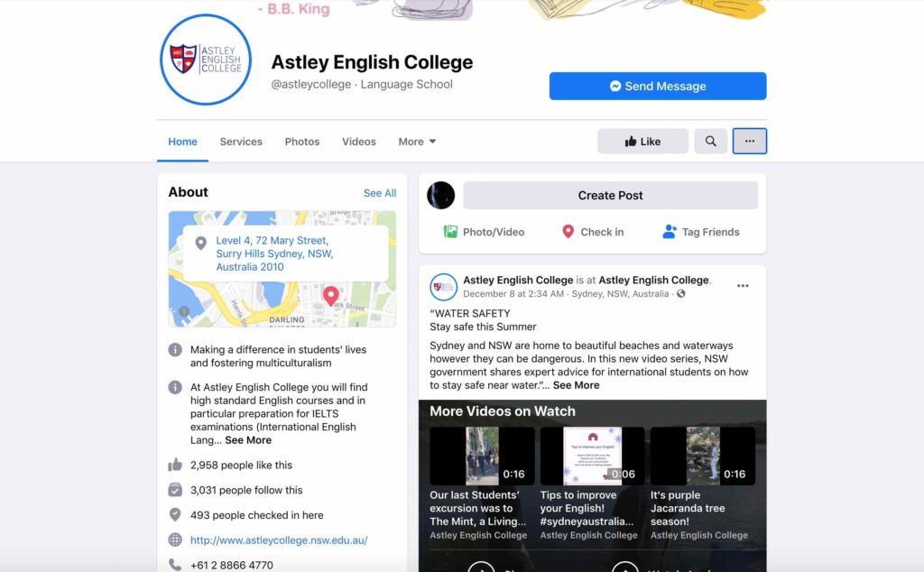Choose the Check in pin option
Viewport: 924px width, 572px height.
tap(592, 232)
